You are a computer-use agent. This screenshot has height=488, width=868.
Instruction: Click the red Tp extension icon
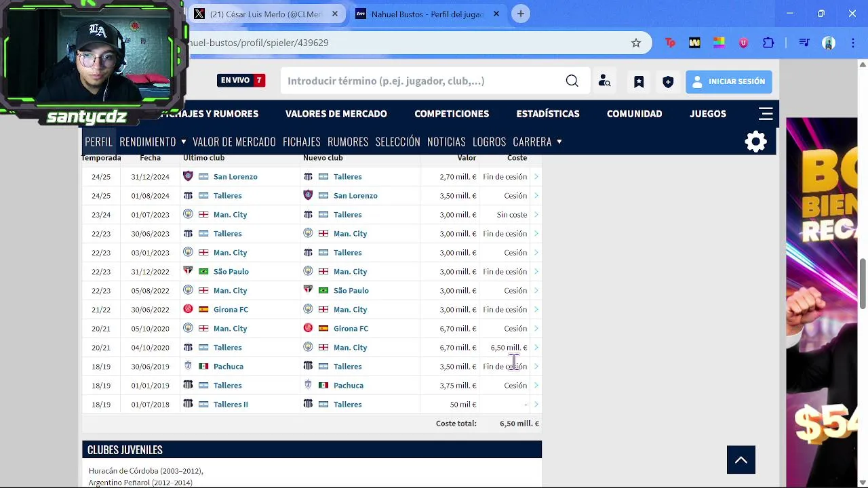(670, 43)
